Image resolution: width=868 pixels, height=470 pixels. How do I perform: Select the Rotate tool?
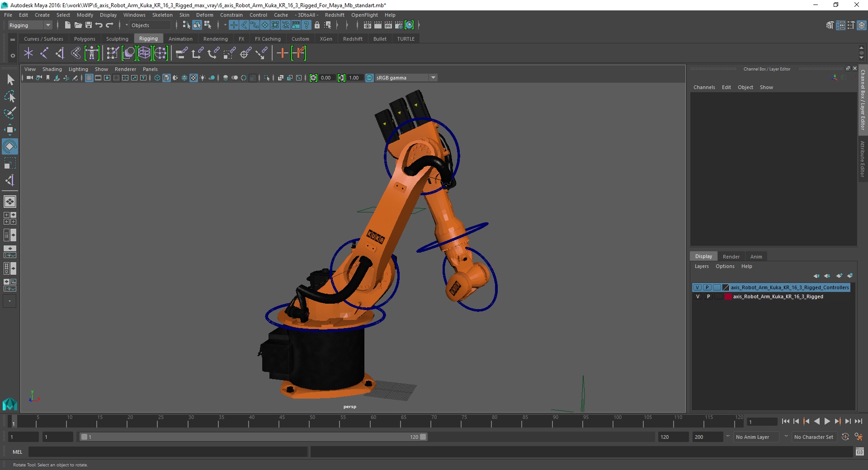pos(10,146)
